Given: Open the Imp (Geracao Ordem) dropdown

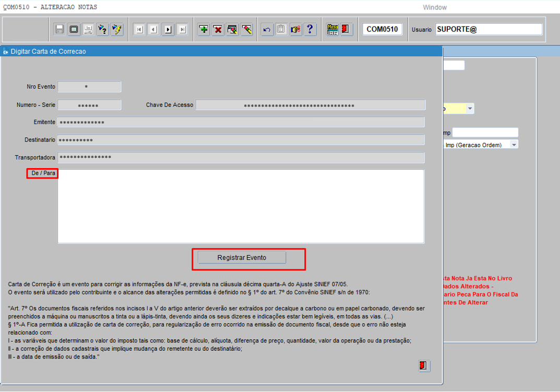Looking at the screenshot, I should point(514,145).
